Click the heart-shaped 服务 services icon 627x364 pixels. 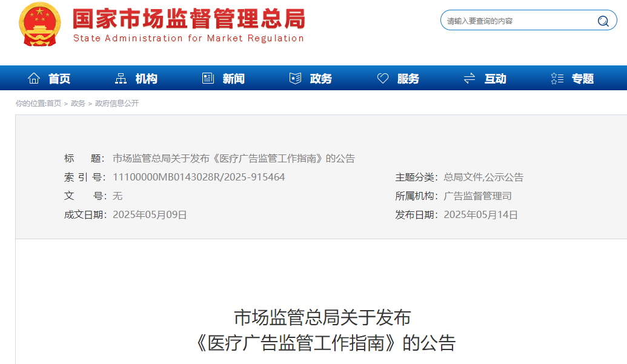(382, 78)
